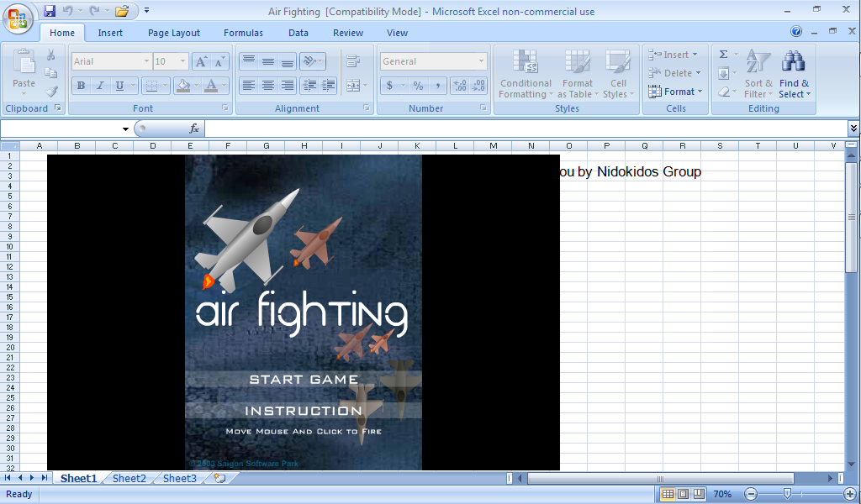Open Format as Table gallery
The image size is (861, 504).
tap(578, 74)
